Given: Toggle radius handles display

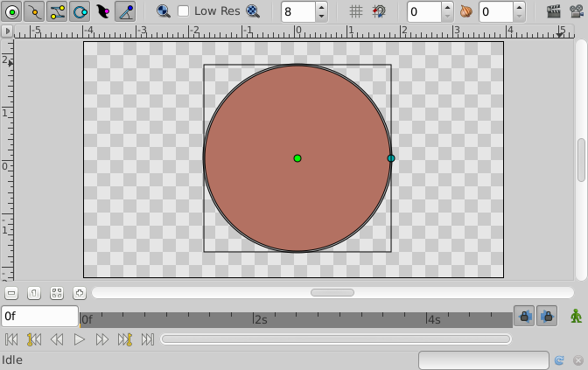Looking at the screenshot, I should pyautogui.click(x=80, y=11).
